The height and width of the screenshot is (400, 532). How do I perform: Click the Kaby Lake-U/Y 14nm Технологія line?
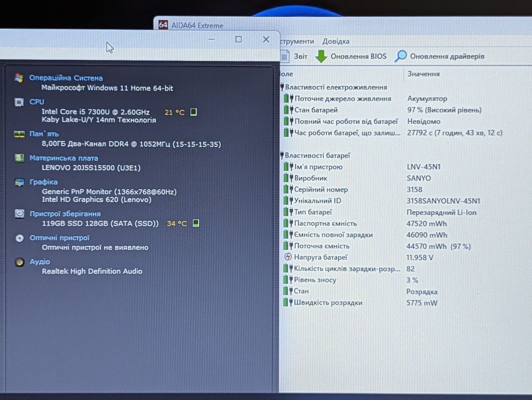(x=99, y=120)
